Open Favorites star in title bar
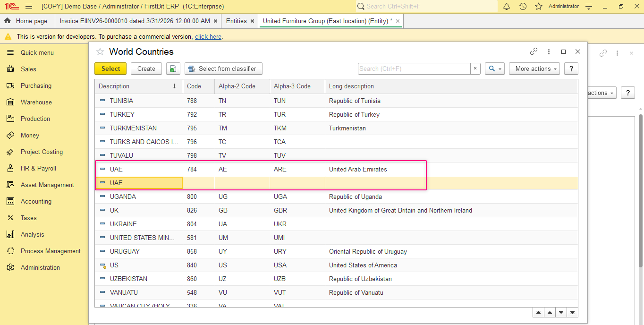 [x=539, y=7]
